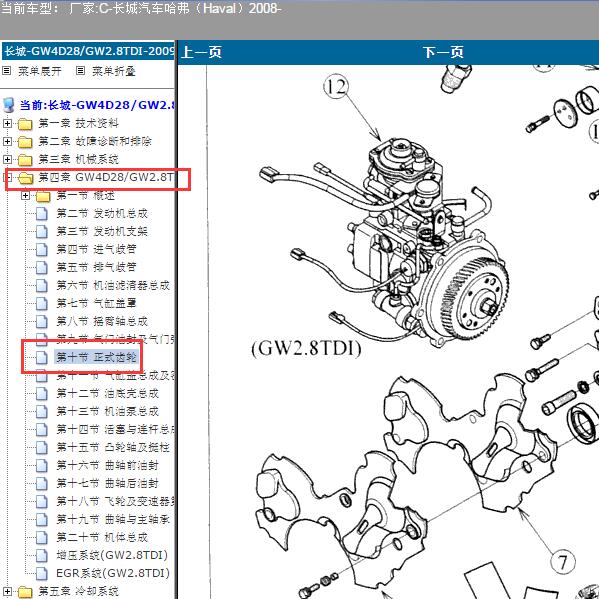Image resolution: width=599 pixels, height=599 pixels.
Task: Go to next page with 下一页
Action: tap(443, 52)
